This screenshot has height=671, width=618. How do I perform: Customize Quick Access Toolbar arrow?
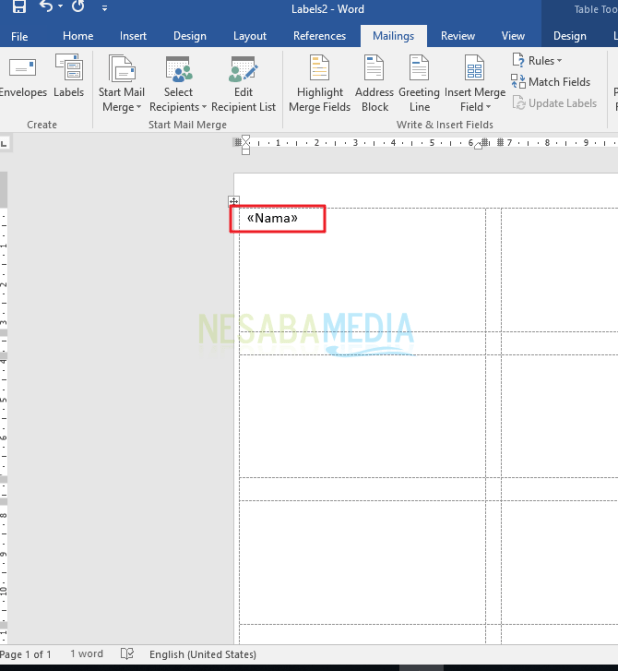(x=105, y=8)
